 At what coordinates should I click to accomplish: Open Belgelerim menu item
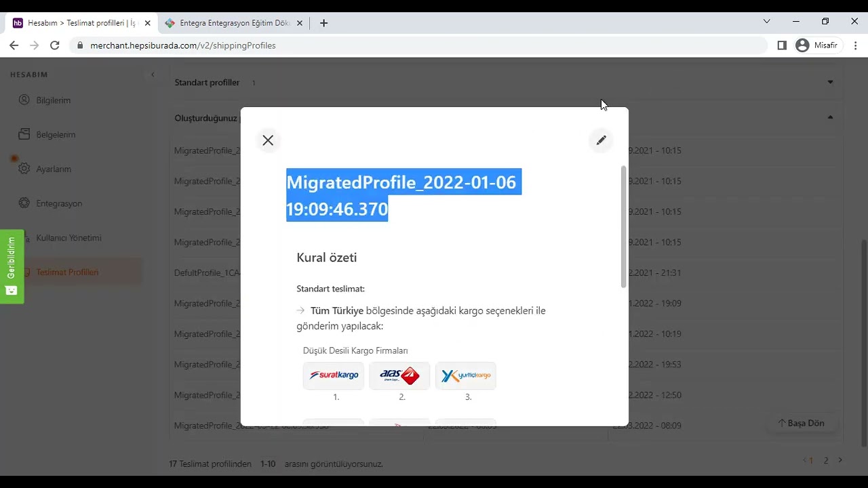coord(56,135)
